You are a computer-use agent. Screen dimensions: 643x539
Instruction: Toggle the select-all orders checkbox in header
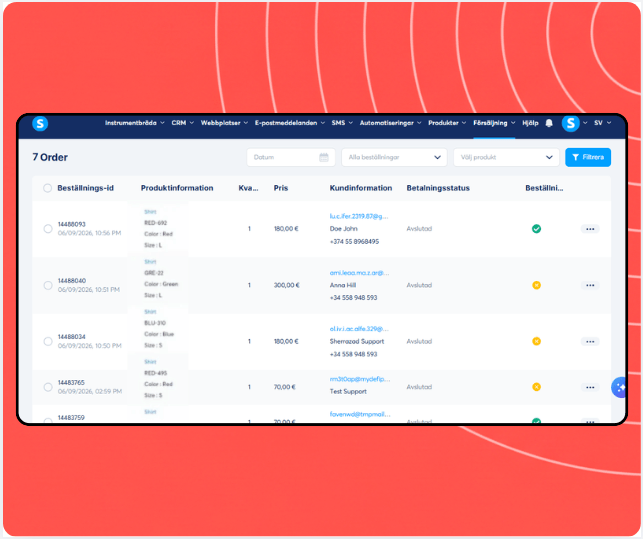(48, 188)
